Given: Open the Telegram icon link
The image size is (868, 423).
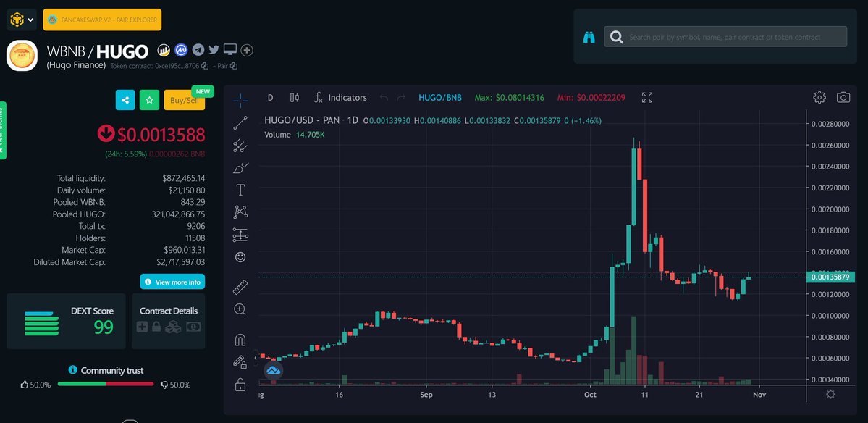Looking at the screenshot, I should pos(198,51).
